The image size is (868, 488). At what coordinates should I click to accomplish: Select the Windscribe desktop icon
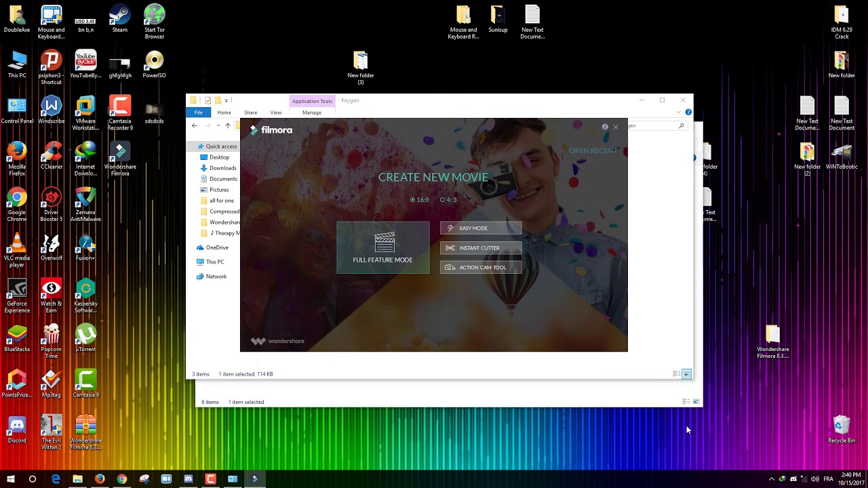pos(52,110)
